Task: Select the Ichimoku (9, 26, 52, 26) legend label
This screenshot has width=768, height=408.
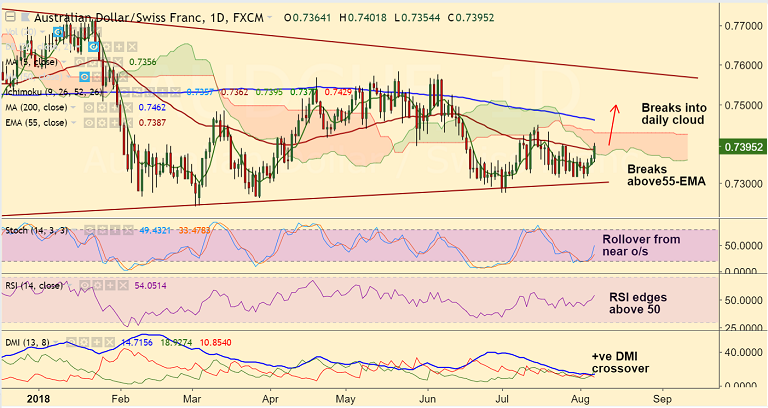Action: point(54,92)
